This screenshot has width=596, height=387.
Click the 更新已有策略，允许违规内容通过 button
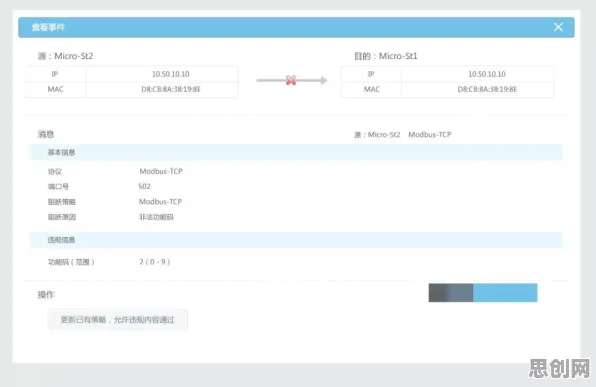coord(117,320)
